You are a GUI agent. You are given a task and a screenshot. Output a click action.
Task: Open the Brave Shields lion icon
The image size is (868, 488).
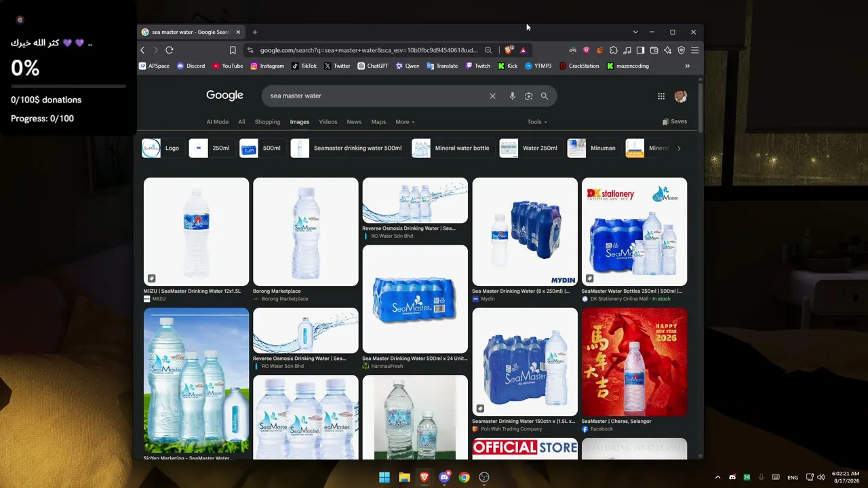(x=509, y=49)
